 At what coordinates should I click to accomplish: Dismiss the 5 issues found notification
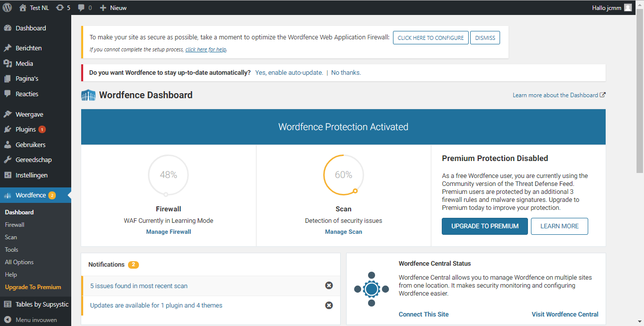click(329, 286)
